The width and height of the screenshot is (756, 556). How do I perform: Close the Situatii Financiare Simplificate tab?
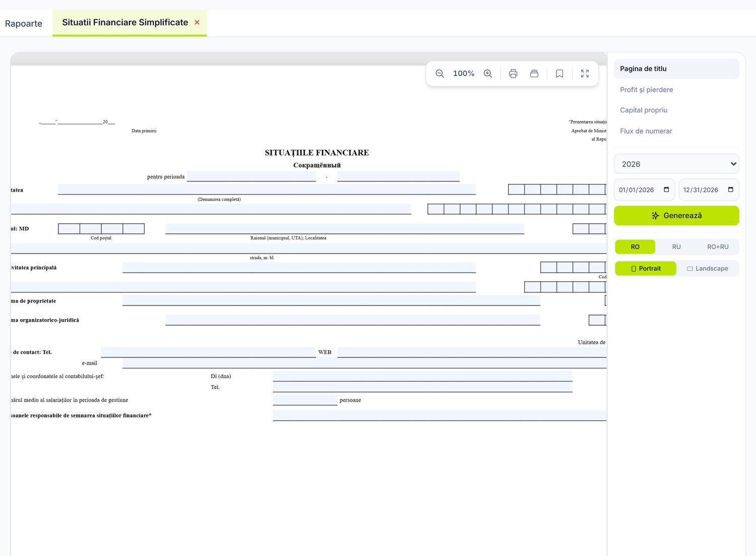coord(197,22)
